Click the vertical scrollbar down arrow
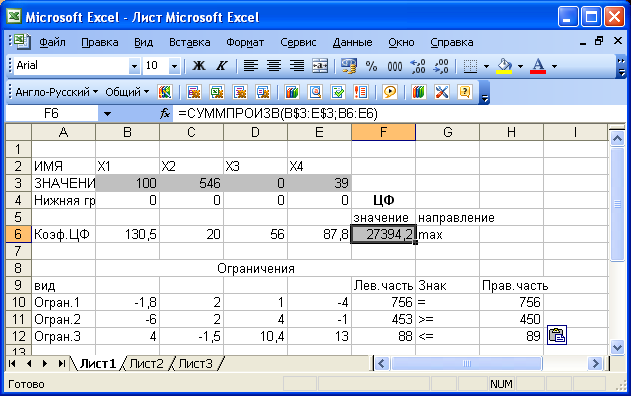 [x=617, y=346]
